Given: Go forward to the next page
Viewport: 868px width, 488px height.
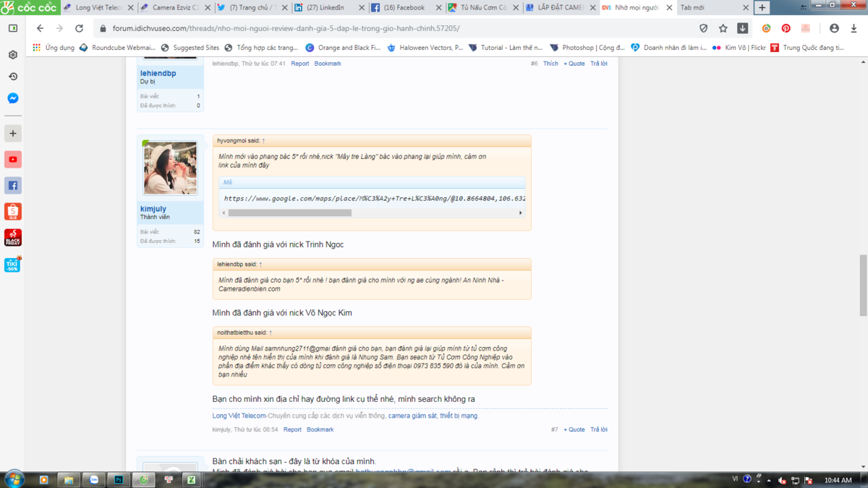Looking at the screenshot, I should (x=59, y=28).
